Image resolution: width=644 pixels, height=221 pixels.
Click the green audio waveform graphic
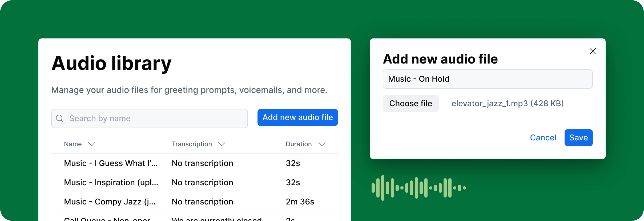pyautogui.click(x=418, y=188)
